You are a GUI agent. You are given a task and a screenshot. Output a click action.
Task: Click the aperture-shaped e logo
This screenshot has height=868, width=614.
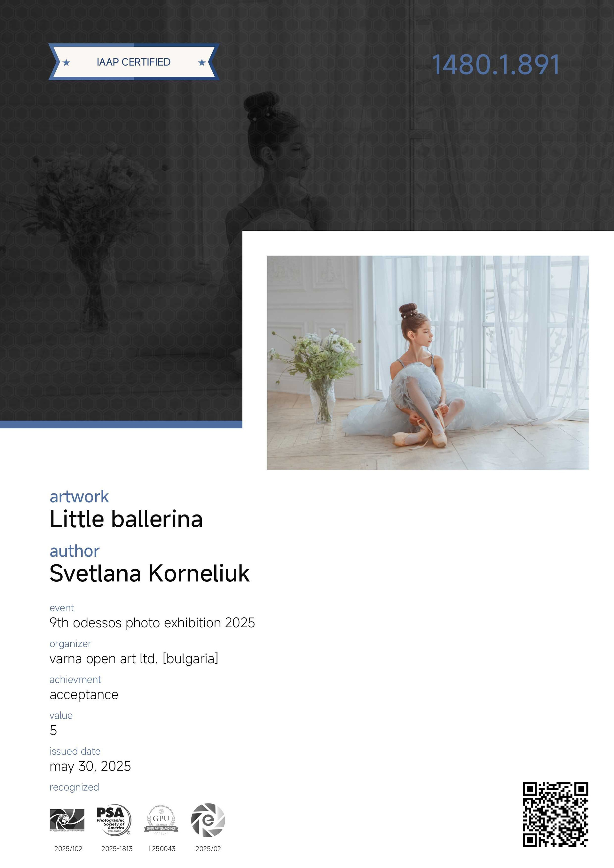(x=208, y=820)
